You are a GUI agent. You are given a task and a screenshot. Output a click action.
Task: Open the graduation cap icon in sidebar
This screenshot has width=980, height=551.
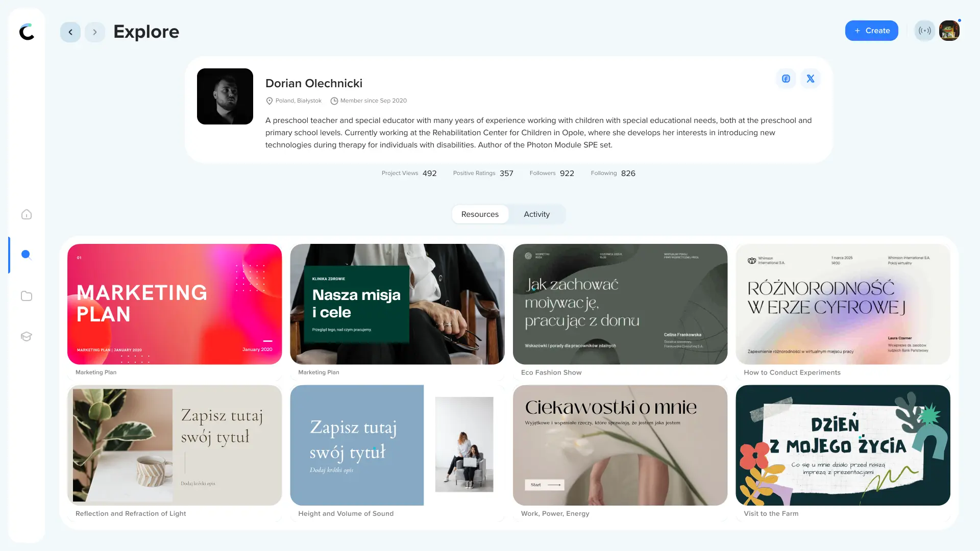[27, 337]
